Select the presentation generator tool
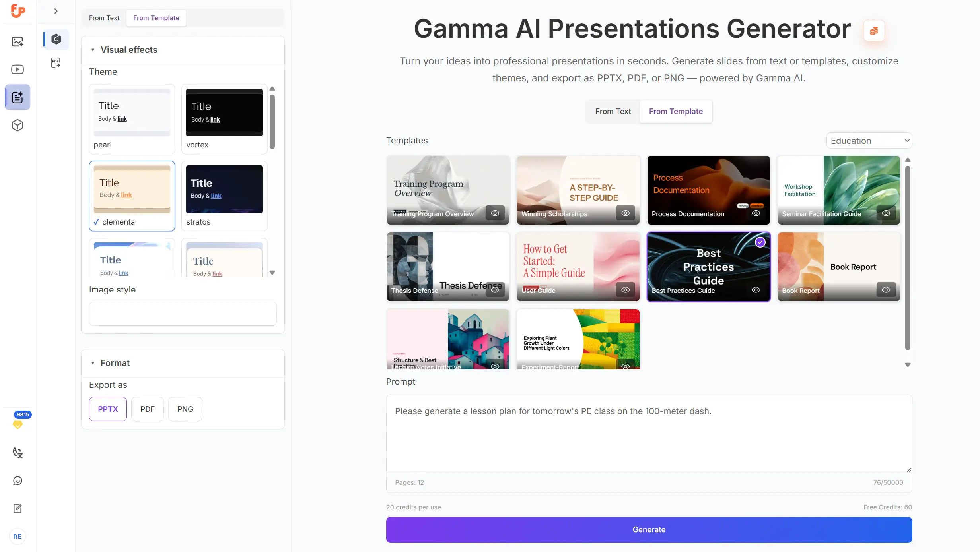Image resolution: width=980 pixels, height=552 pixels. click(17, 97)
